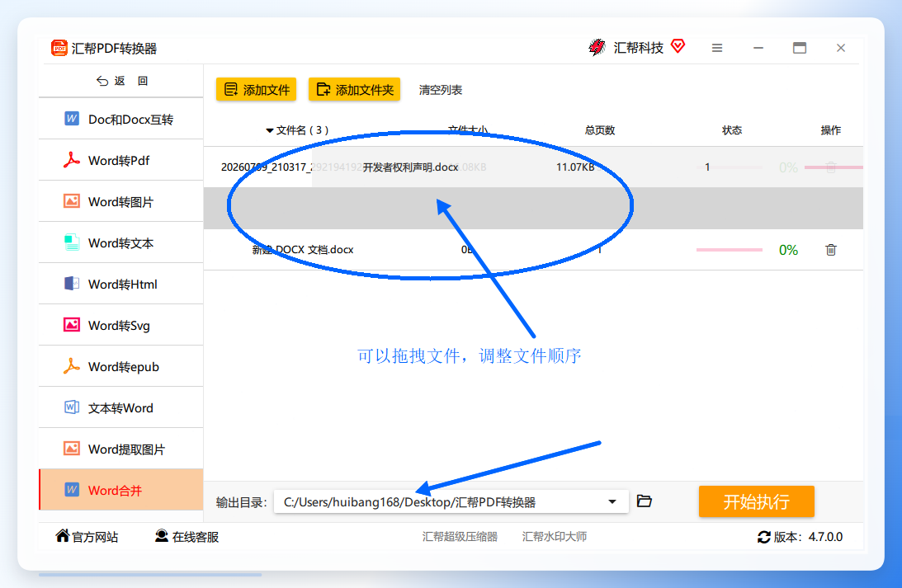Click the 新建 DOCX 文档.docx progress bar
Screen dimensions: 902x588
(x=730, y=250)
